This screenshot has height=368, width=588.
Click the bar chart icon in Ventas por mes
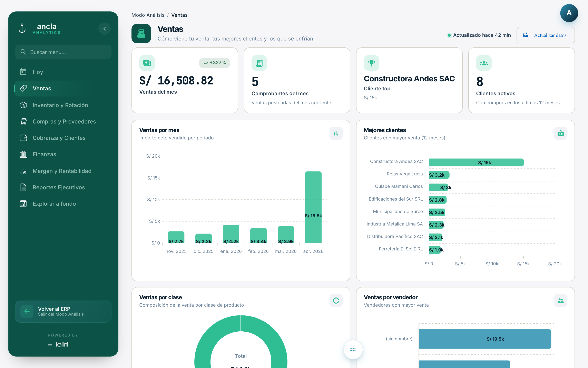point(336,133)
